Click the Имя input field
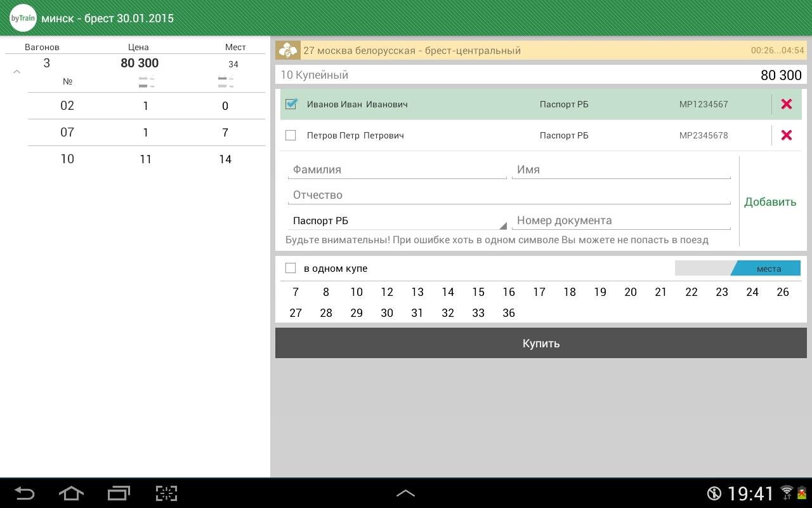 click(622, 170)
